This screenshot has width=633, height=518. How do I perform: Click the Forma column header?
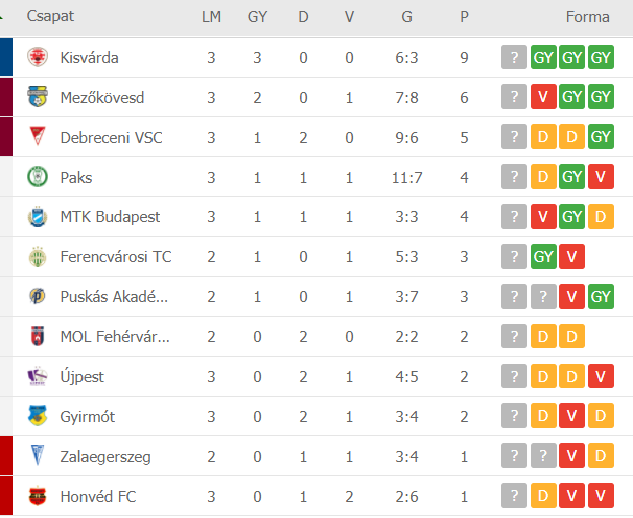(x=587, y=17)
